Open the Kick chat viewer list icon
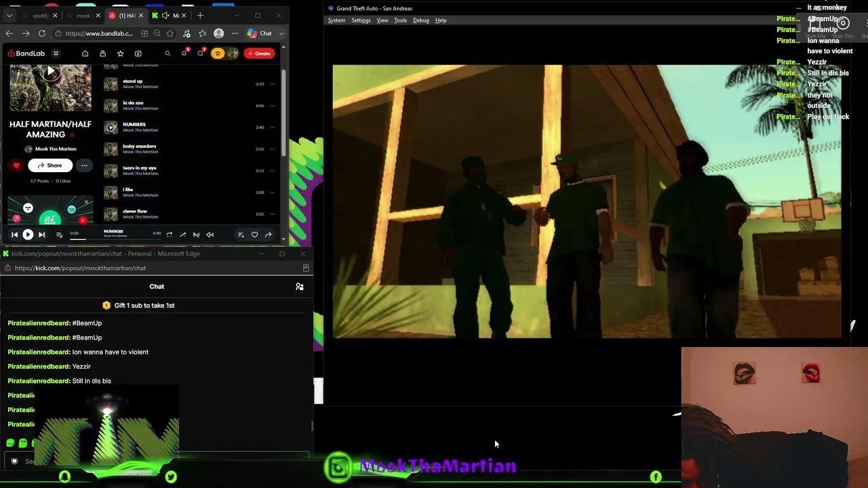The width and height of the screenshot is (868, 488). (x=300, y=287)
